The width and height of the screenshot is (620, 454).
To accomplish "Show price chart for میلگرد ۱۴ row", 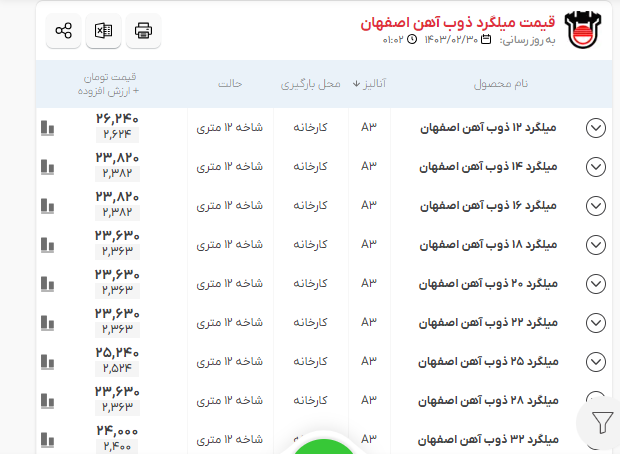I will tap(48, 167).
